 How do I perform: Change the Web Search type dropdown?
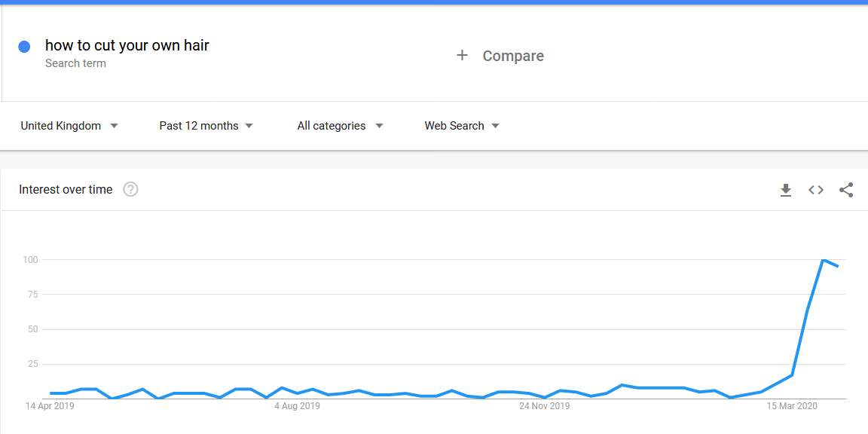click(x=462, y=126)
